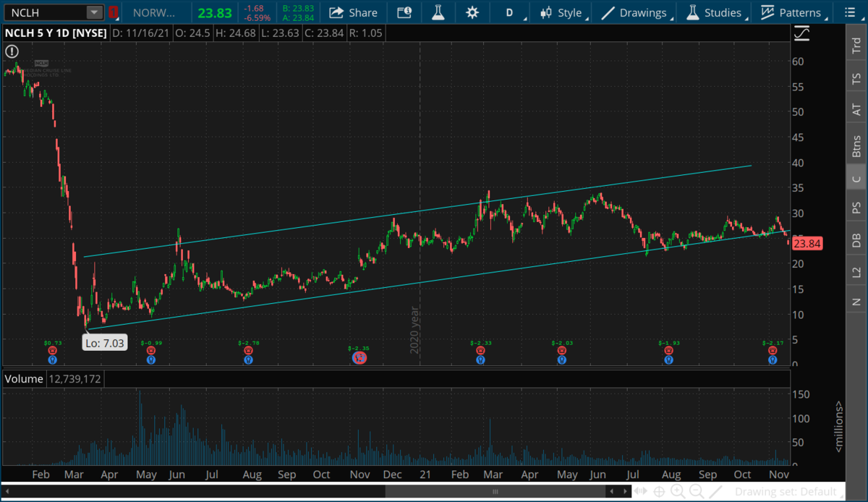Open chart settings gear icon
This screenshot has width=868, height=502.
coord(472,12)
